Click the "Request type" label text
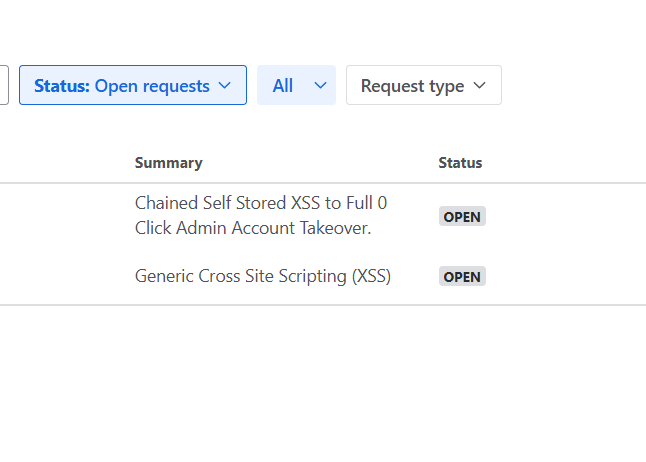This screenshot has width=646, height=462. pos(412,86)
